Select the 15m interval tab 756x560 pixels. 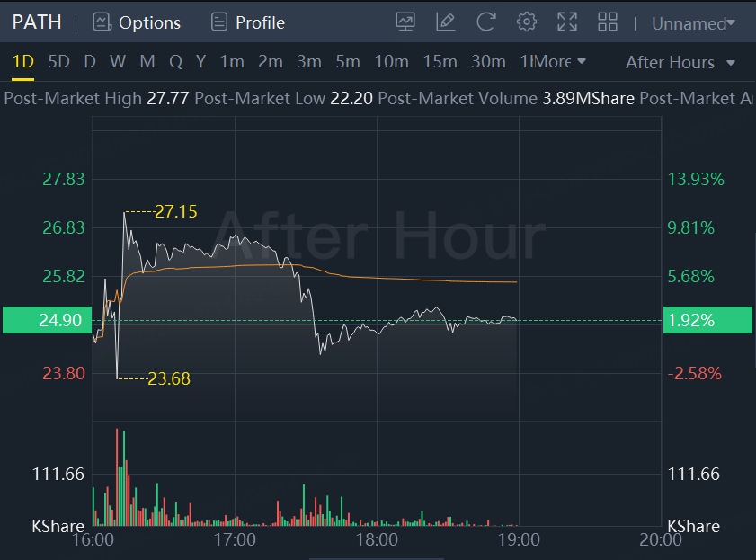pos(440,61)
